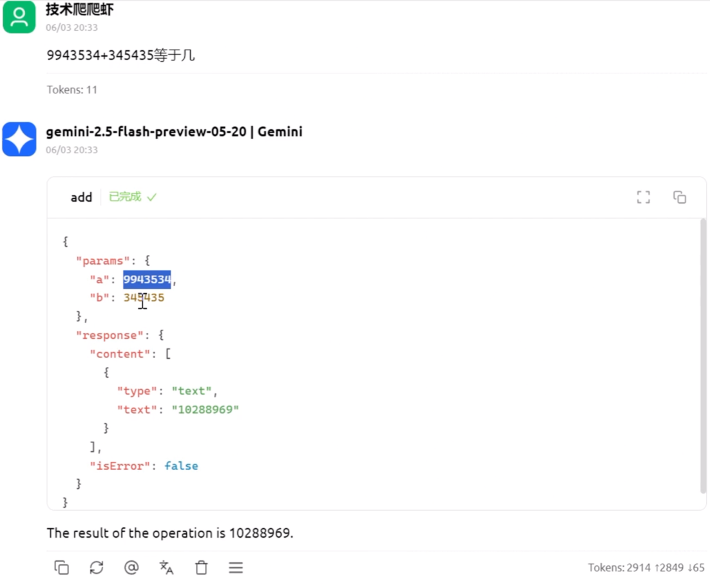Copy the assistant message via bottom copy icon
The width and height of the screenshot is (710, 588).
(x=61, y=567)
